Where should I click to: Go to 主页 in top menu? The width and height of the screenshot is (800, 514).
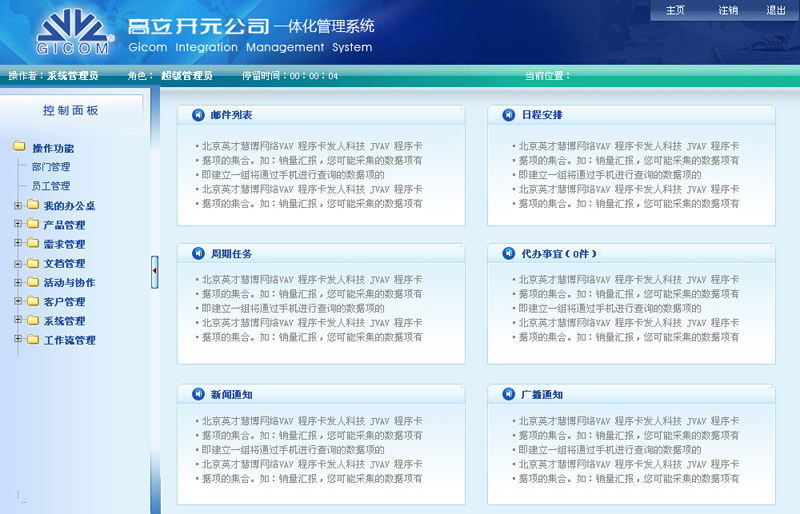pos(675,10)
